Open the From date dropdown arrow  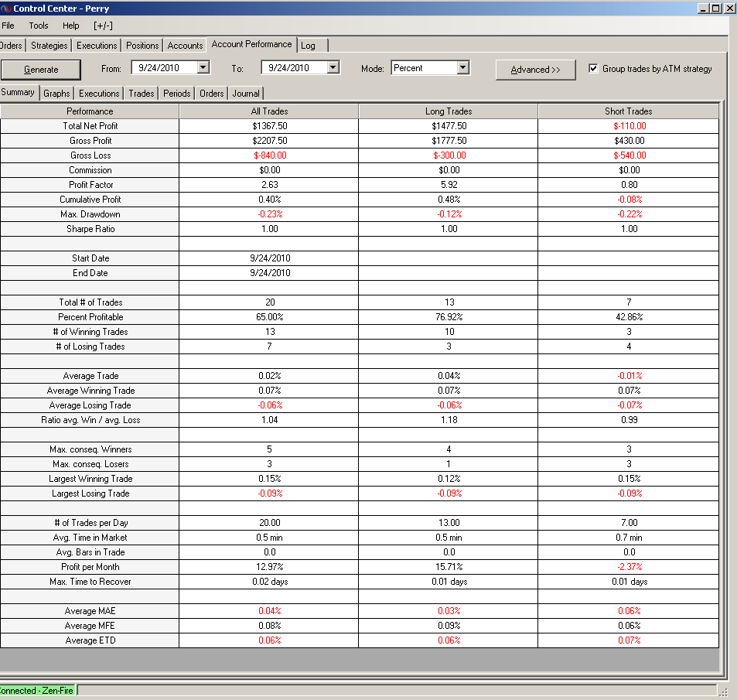pyautogui.click(x=203, y=68)
